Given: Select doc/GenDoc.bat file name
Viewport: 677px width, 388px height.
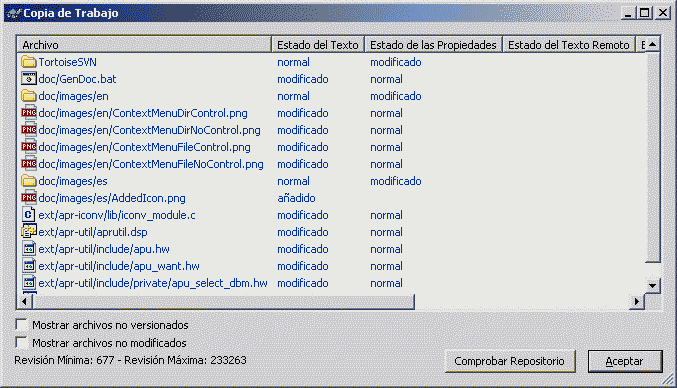Looking at the screenshot, I should click(x=77, y=79).
